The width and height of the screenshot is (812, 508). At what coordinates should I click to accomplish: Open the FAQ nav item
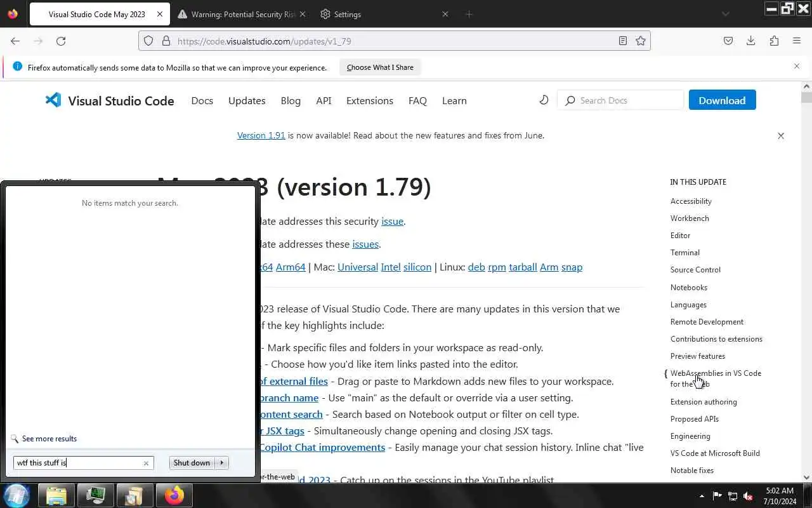[x=417, y=100]
